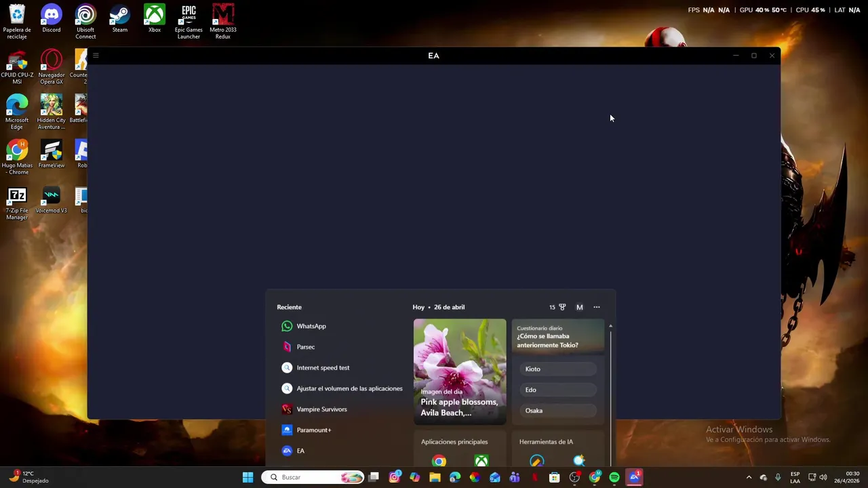Select the CPUID CPU-Z MSI shortcut
The image size is (868, 488).
17,67
